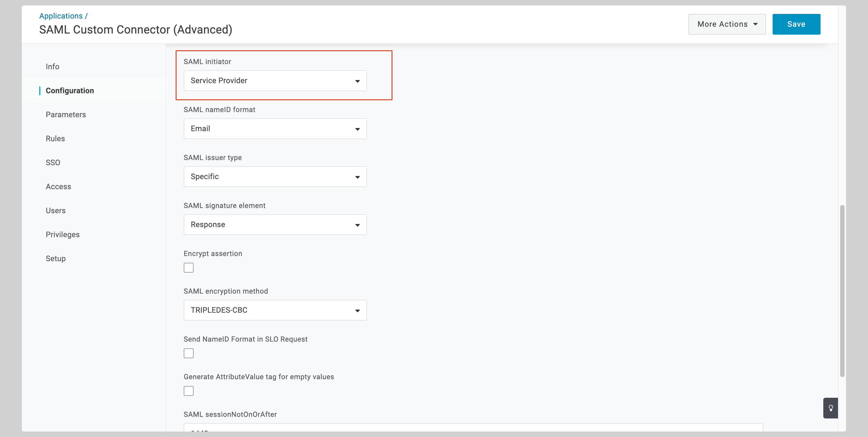Expand the More Actions menu
Image resolution: width=868 pixels, height=437 pixels.
[727, 24]
